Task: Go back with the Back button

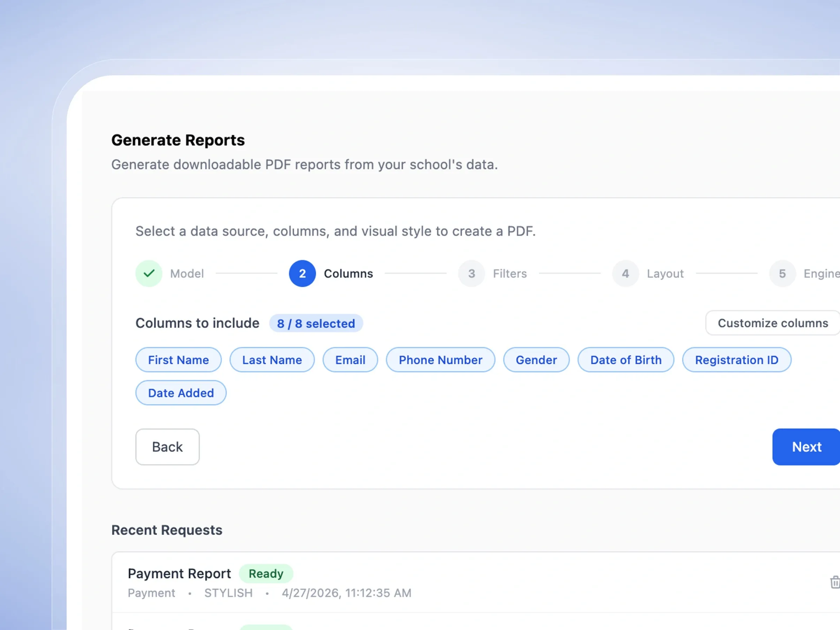Action: tap(167, 447)
